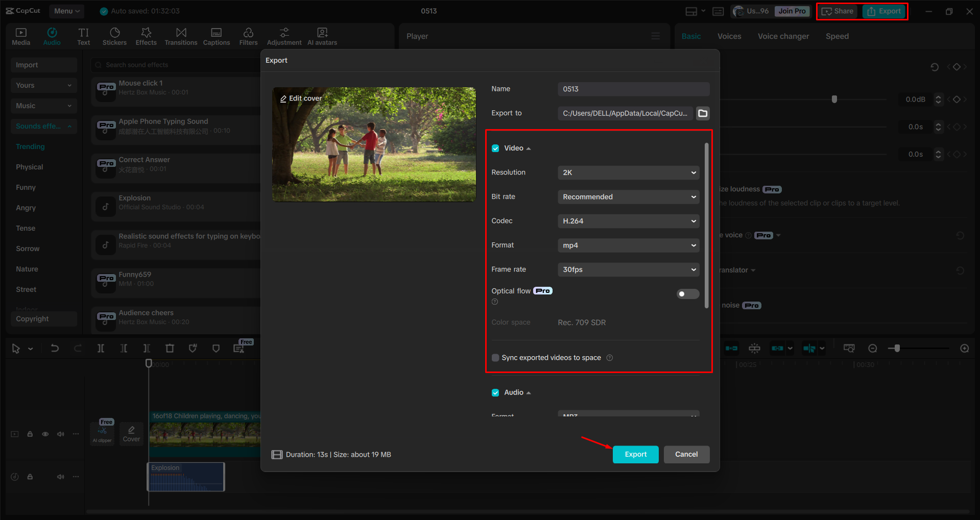Enable the Optical flow toggle
This screenshot has height=520, width=980.
click(687, 294)
